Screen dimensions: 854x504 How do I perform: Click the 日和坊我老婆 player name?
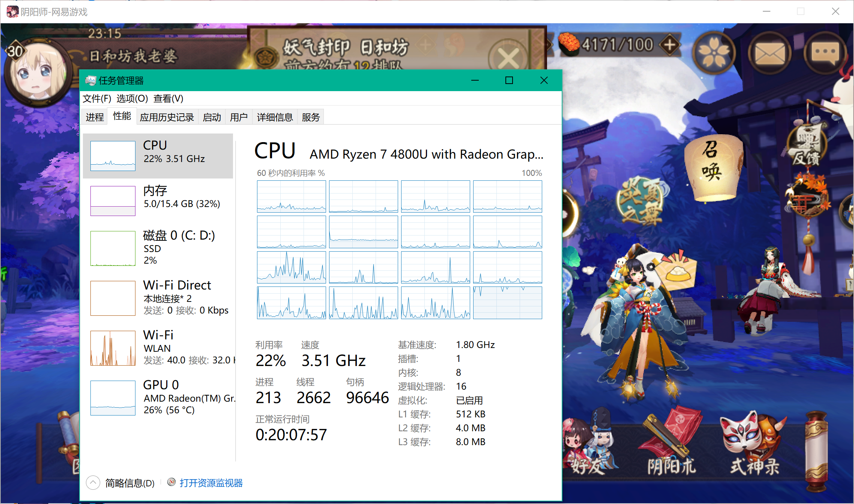click(133, 56)
